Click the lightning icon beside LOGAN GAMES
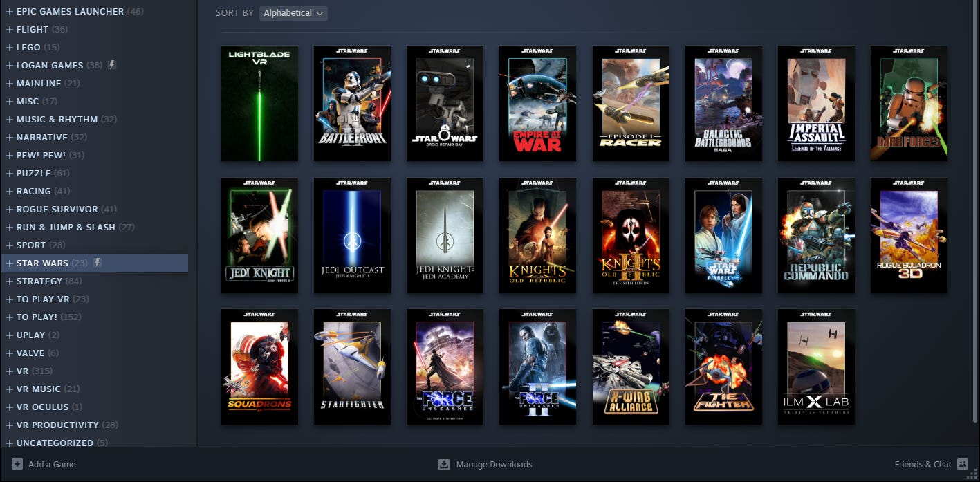The image size is (980, 482). pyautogui.click(x=111, y=65)
